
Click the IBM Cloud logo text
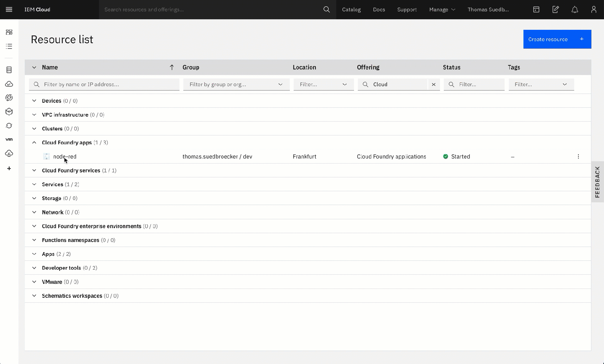[37, 9]
